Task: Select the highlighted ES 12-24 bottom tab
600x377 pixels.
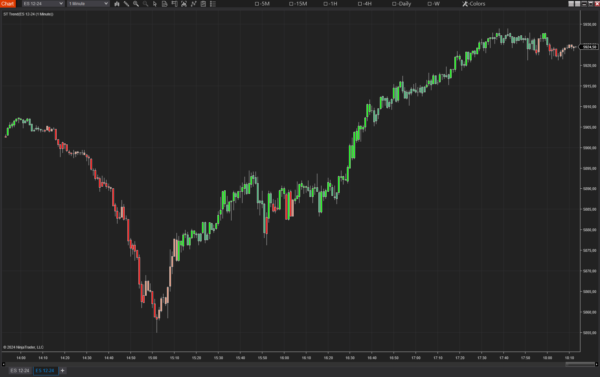Action: 45,370
